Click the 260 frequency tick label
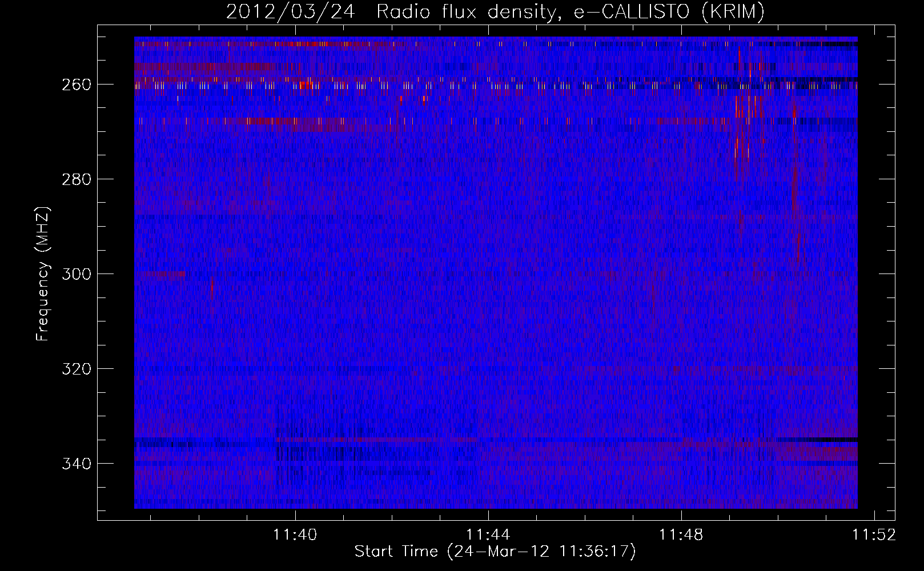 click(x=77, y=85)
